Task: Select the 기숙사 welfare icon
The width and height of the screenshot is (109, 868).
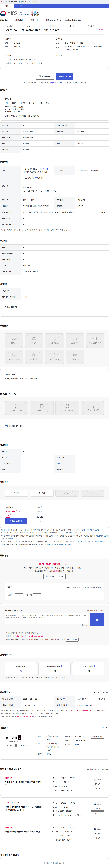Action: (x=34, y=340)
